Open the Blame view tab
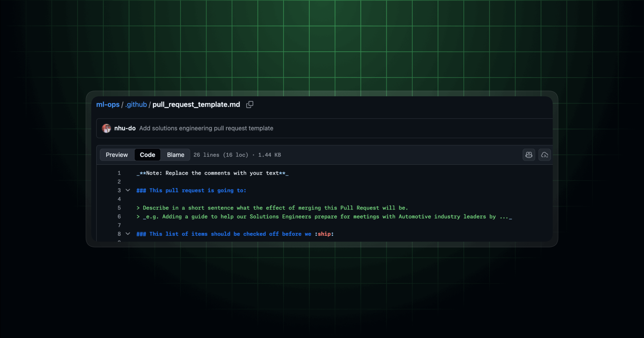 (175, 155)
